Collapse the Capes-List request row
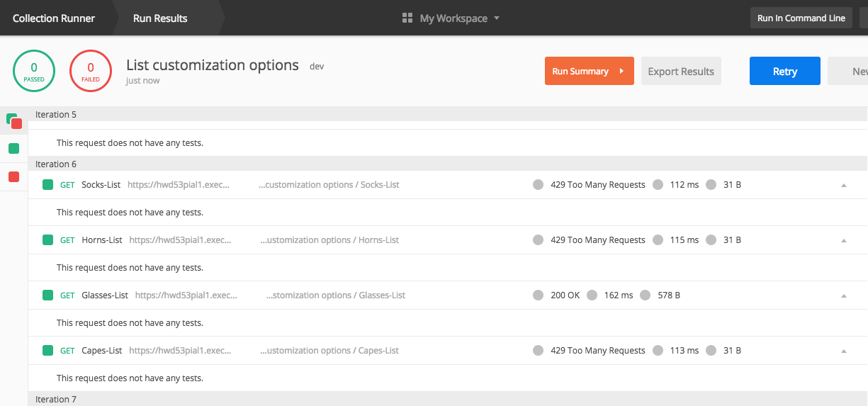 point(843,351)
